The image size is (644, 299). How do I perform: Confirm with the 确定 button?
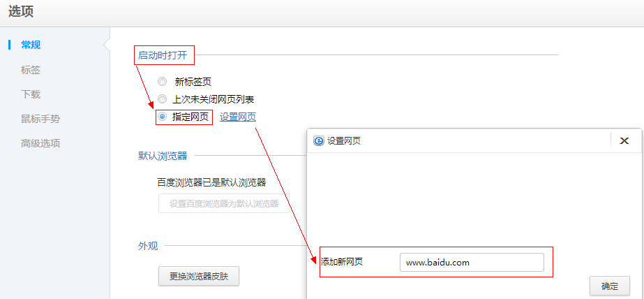tap(609, 286)
